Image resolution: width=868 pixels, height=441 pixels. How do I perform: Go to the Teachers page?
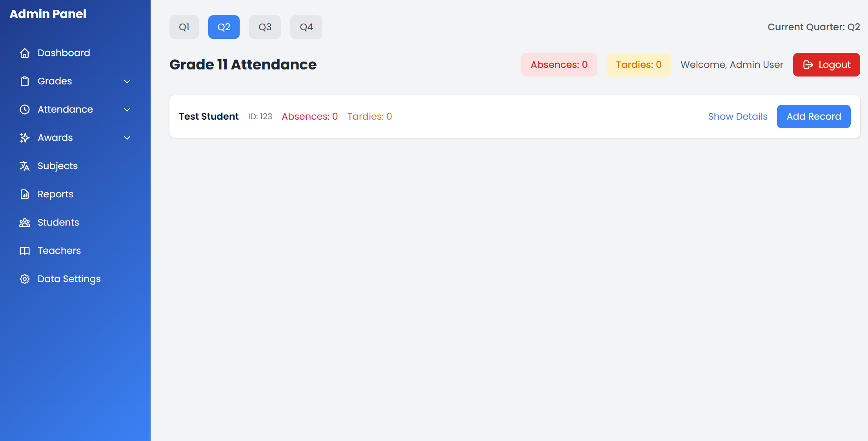[75, 251]
